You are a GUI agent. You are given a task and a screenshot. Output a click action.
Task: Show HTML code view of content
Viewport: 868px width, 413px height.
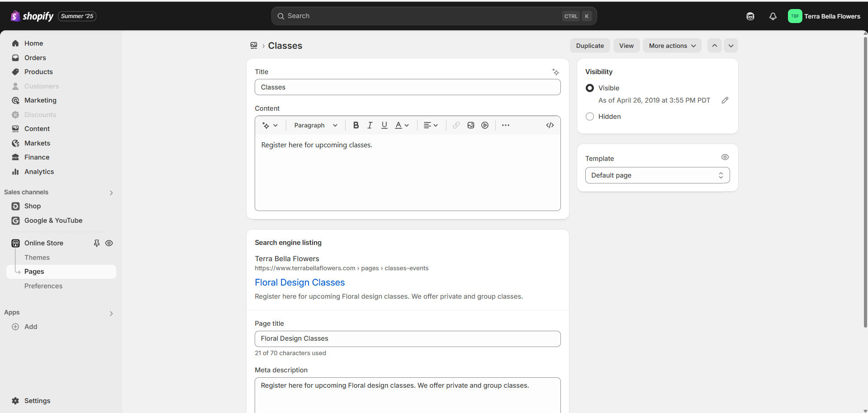(x=550, y=125)
